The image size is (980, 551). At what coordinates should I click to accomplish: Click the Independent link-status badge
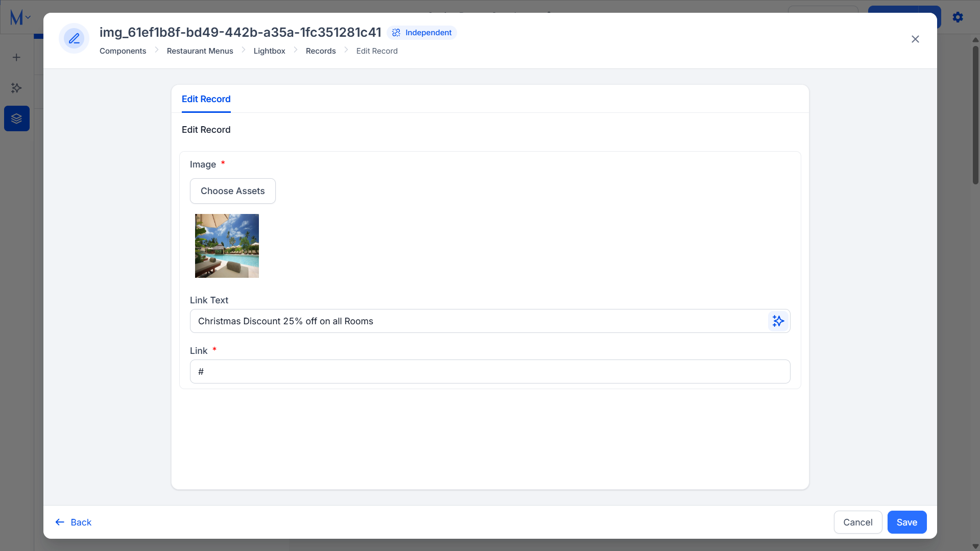point(422,33)
